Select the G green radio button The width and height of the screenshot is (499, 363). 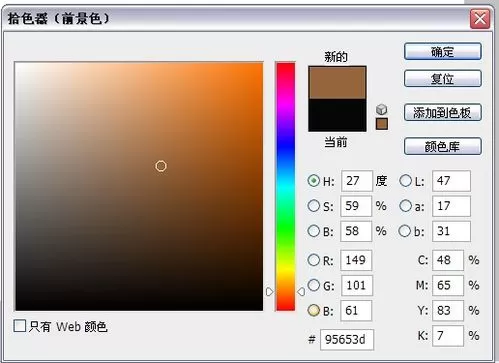point(314,285)
